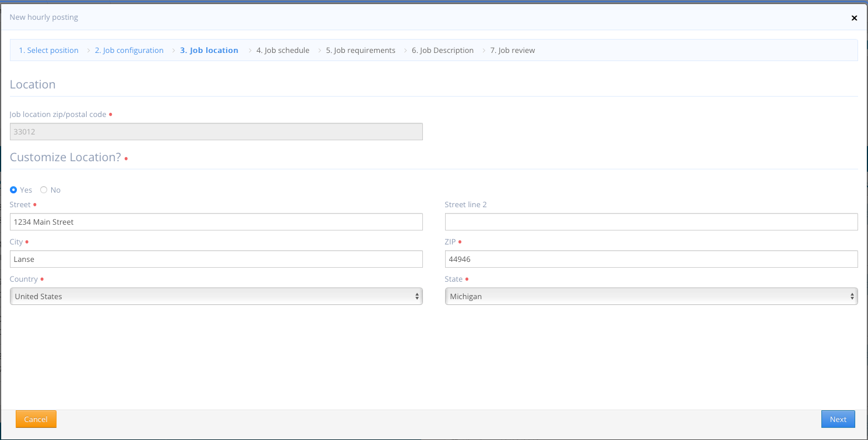
Task: Click the Job location zip code field
Action: coord(216,132)
